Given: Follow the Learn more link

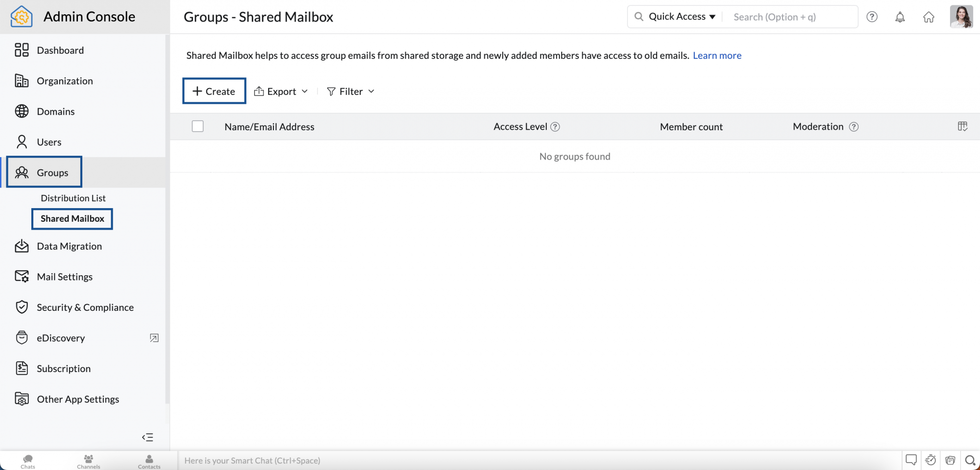Looking at the screenshot, I should click(x=717, y=55).
